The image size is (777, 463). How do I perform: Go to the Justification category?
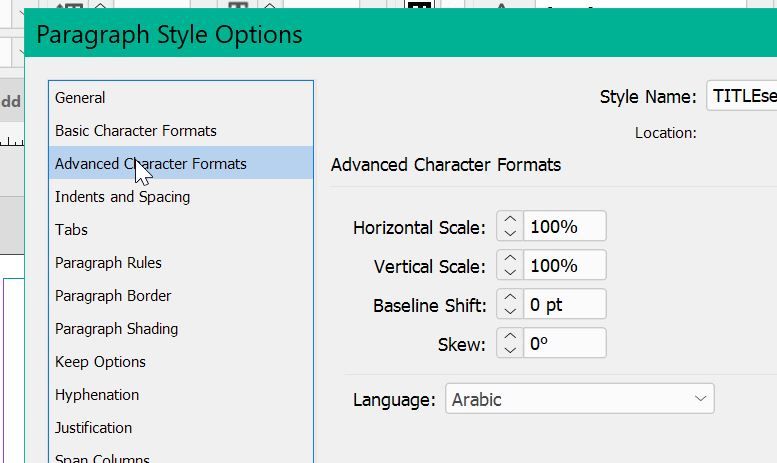point(93,428)
